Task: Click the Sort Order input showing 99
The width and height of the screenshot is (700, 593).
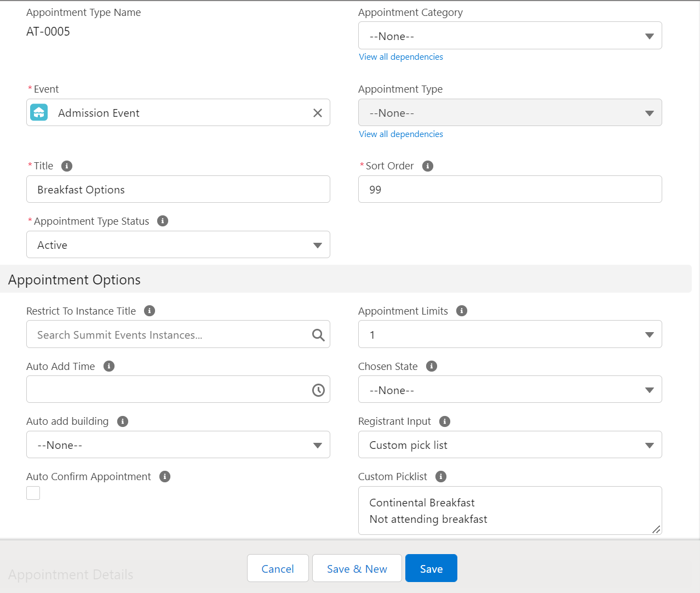Action: [x=509, y=189]
